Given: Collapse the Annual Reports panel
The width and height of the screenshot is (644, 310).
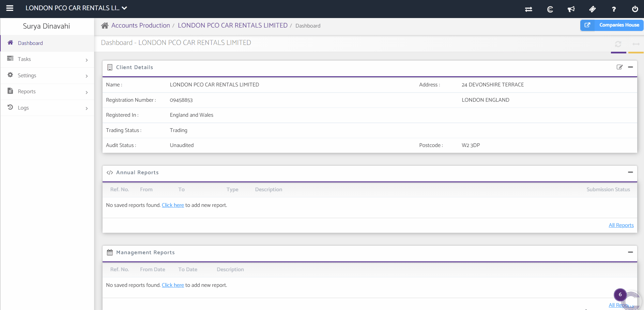Looking at the screenshot, I should pyautogui.click(x=630, y=172).
